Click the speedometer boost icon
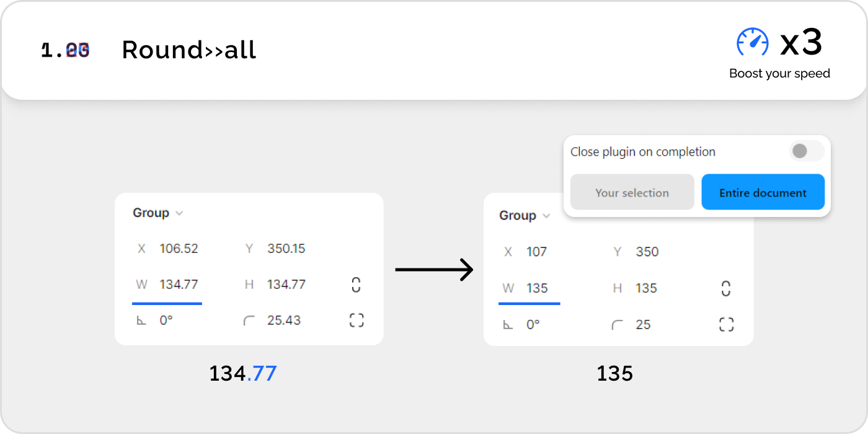 753,42
